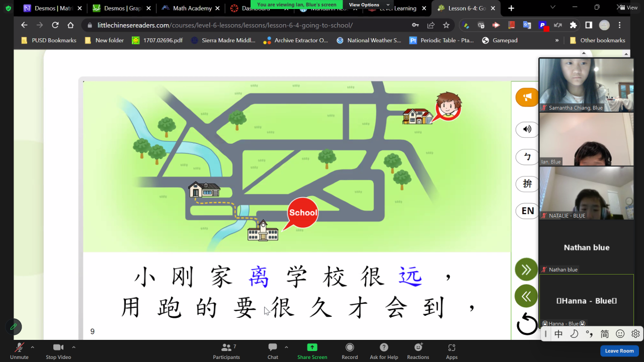Click the Chrome profile avatar

[604, 25]
